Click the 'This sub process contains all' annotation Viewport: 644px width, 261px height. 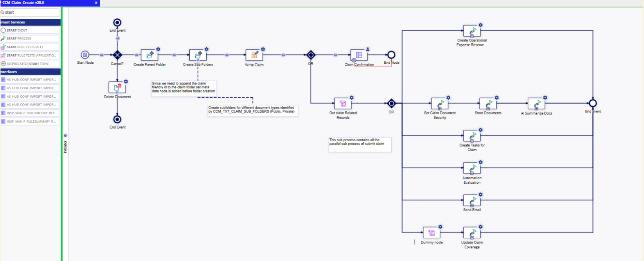coord(360,145)
